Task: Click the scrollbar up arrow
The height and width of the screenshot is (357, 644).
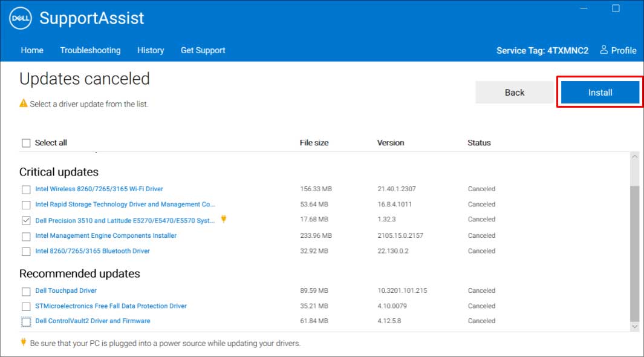Action: click(x=634, y=157)
